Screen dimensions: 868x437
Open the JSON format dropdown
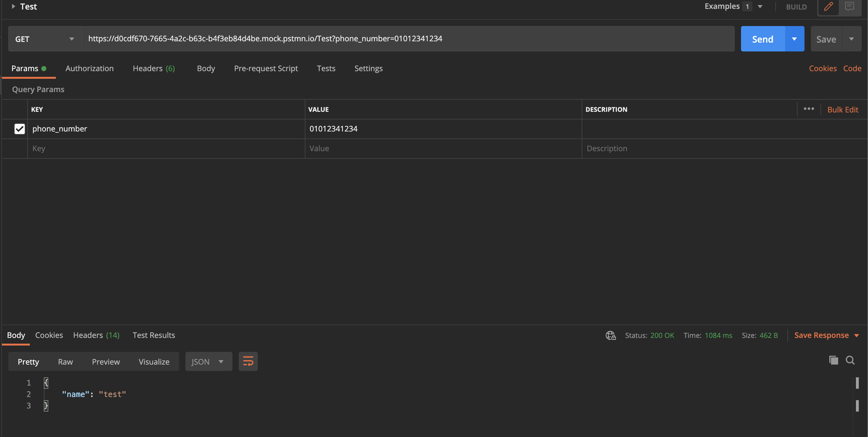click(x=208, y=362)
